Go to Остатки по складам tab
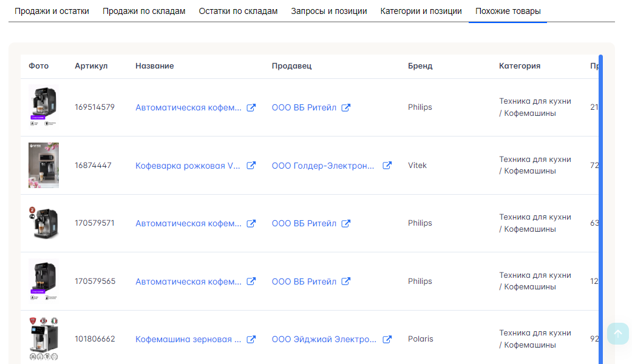This screenshot has width=632, height=364. 238,12
